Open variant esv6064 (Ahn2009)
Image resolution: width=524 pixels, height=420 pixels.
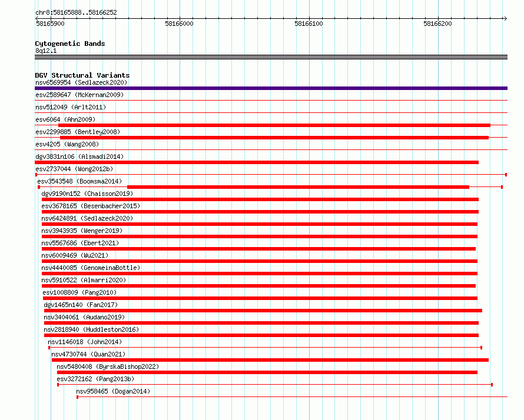tap(65, 119)
